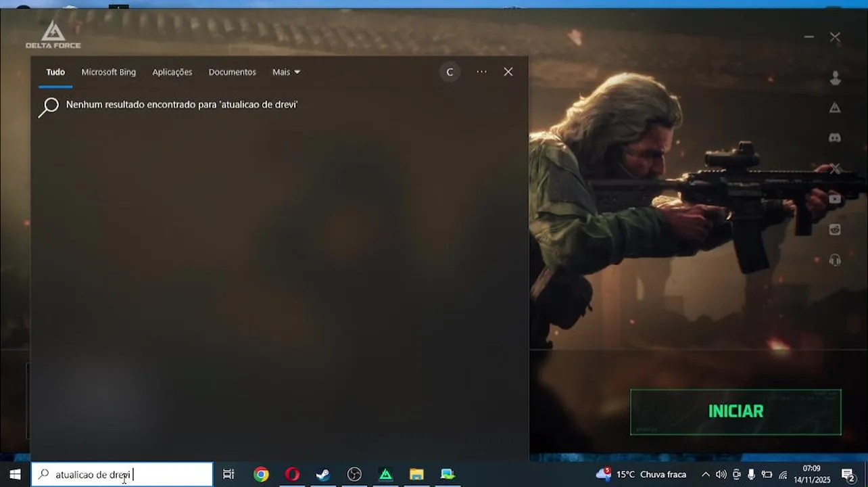This screenshot has width=868, height=487.
Task: Open OBS Studio from the taskbar
Action: coord(354,474)
